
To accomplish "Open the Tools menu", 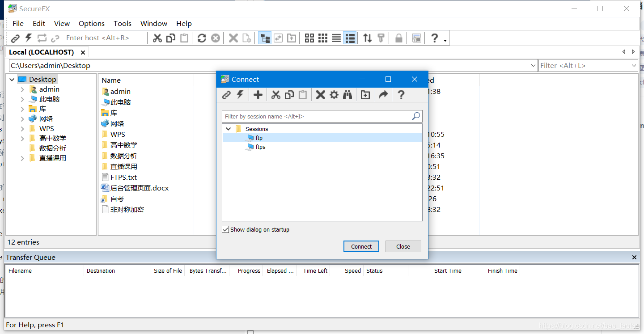I will coord(123,24).
